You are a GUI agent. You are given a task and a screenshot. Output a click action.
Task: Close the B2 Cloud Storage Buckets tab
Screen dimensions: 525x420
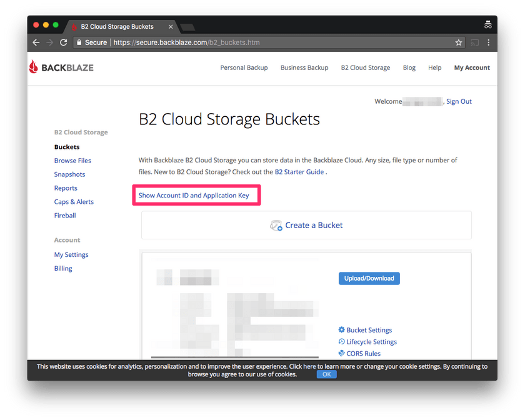(x=171, y=27)
